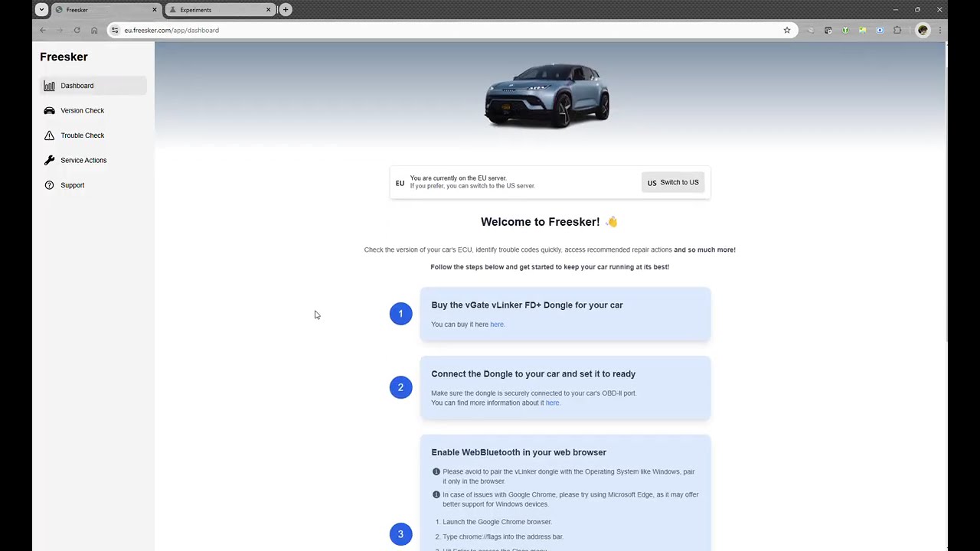
Task: Click the Freesker logo text
Action: tap(64, 57)
